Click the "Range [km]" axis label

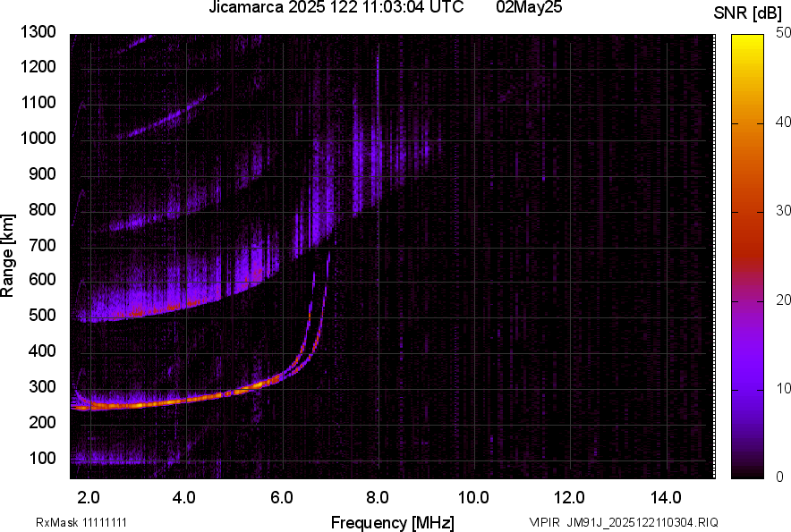click(x=7, y=255)
